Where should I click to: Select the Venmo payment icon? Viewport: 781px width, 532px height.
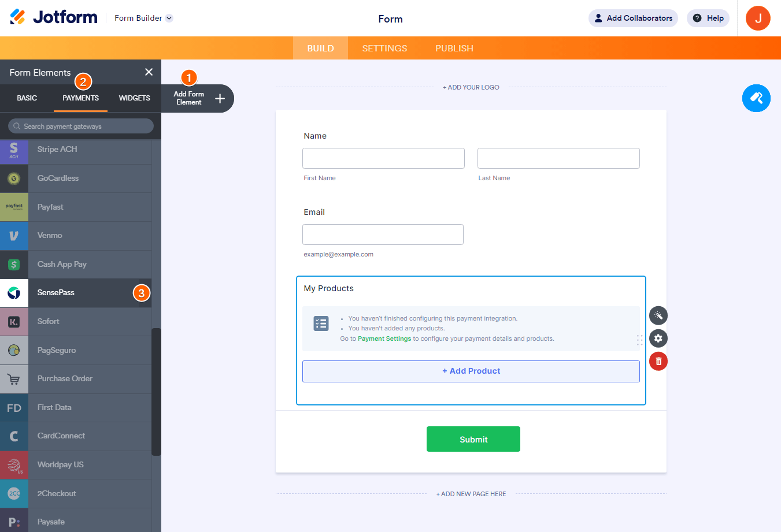pyautogui.click(x=14, y=236)
